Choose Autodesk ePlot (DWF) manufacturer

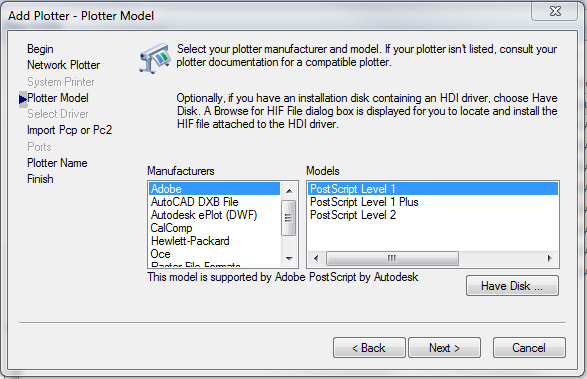pos(215,215)
